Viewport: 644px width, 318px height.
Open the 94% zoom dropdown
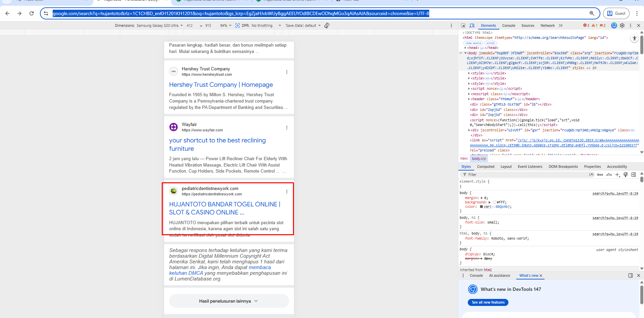[x=226, y=25]
